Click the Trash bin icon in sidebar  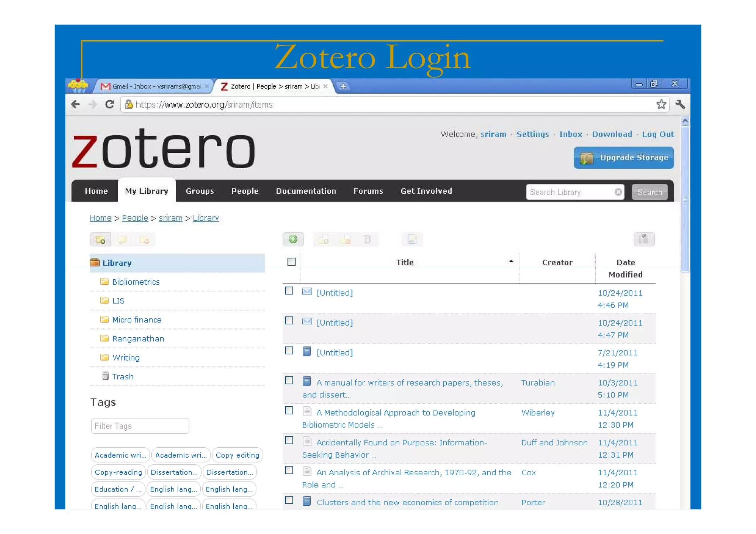(106, 376)
